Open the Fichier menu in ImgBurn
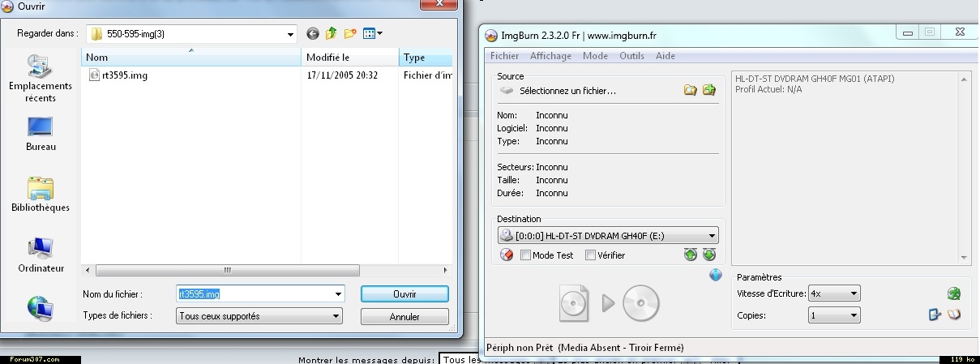Screen dimensions: 980x364 (x=504, y=56)
